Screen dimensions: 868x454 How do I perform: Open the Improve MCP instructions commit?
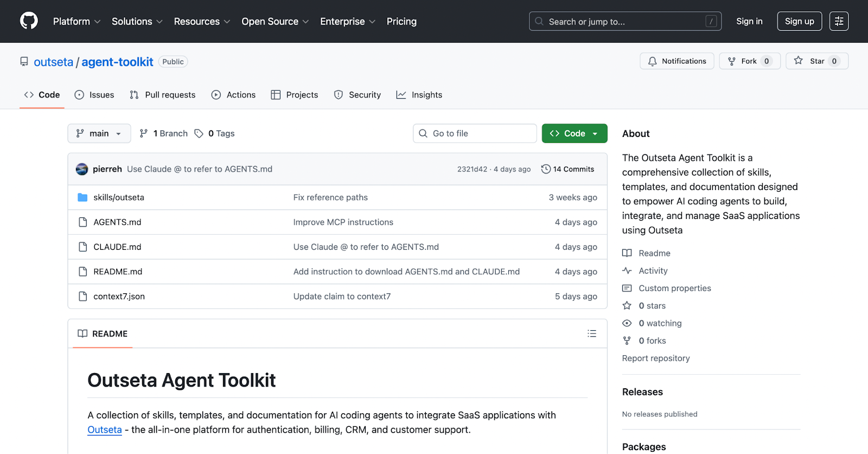coord(343,222)
